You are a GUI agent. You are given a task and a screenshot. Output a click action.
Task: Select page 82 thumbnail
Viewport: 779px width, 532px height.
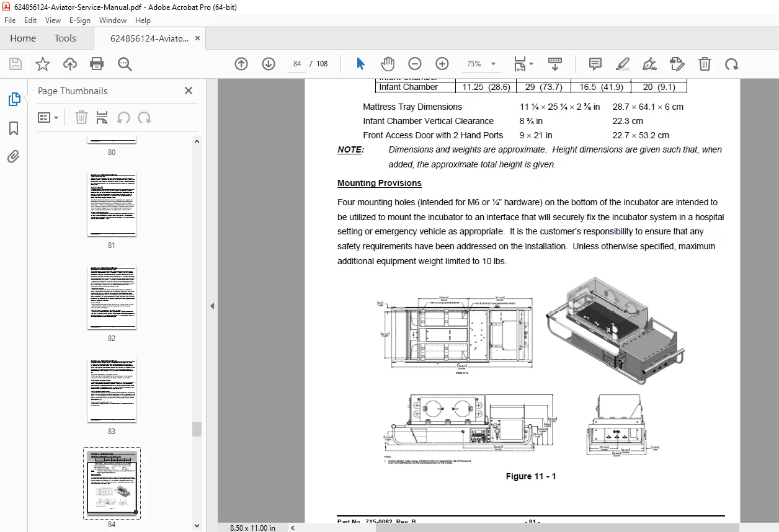coord(112,298)
